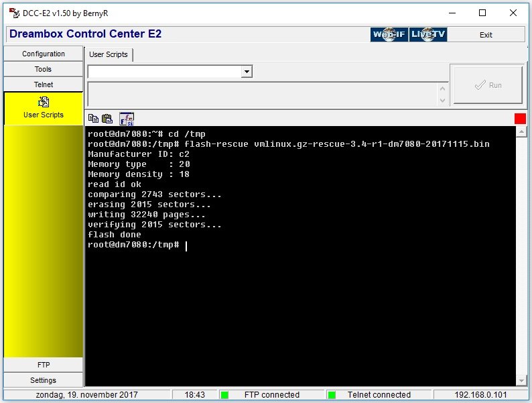Image resolution: width=532 pixels, height=403 pixels.
Task: Click the red stop square indicator
Action: point(520,119)
